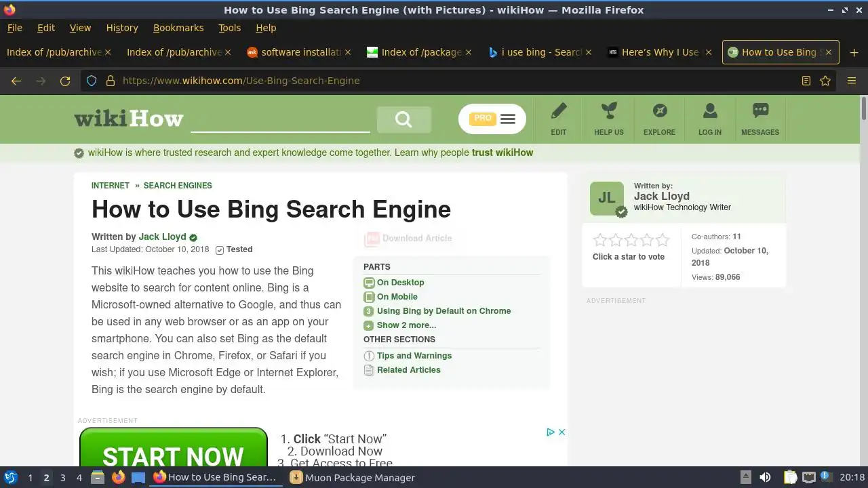Click the fifth rating star to vote

(x=663, y=240)
